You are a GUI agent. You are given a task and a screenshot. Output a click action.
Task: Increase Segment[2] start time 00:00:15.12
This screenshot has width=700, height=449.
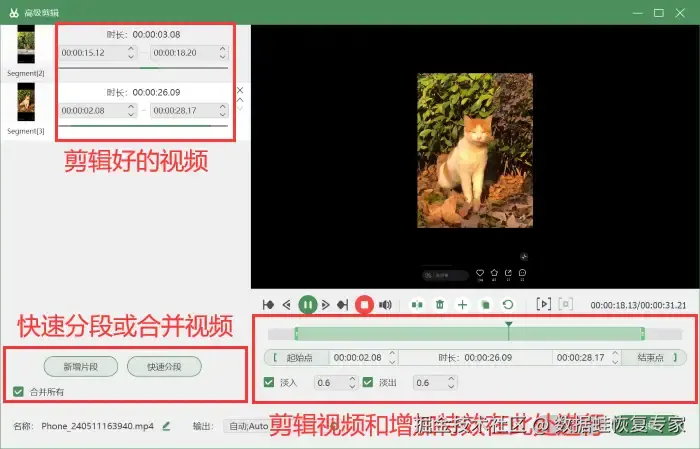(131, 49)
